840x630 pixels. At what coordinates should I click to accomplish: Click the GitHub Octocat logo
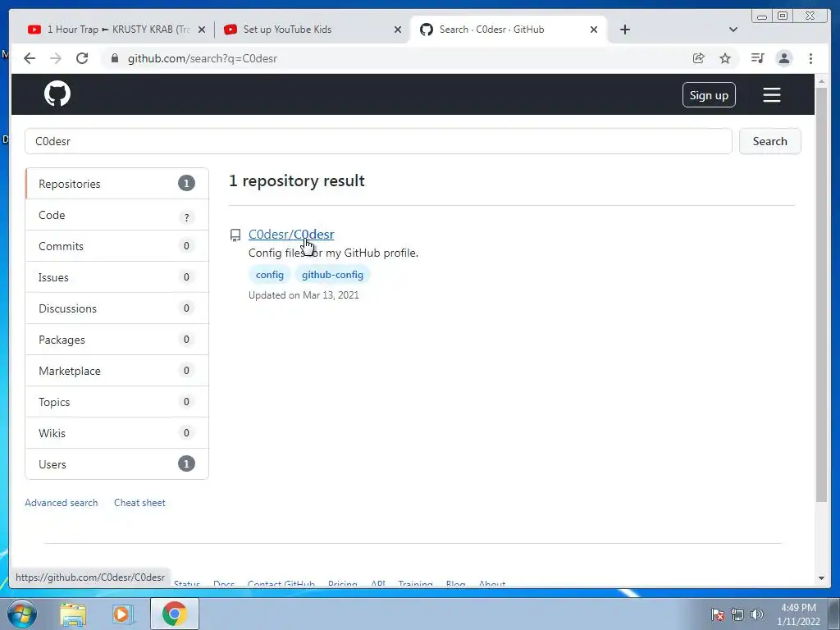click(x=57, y=94)
